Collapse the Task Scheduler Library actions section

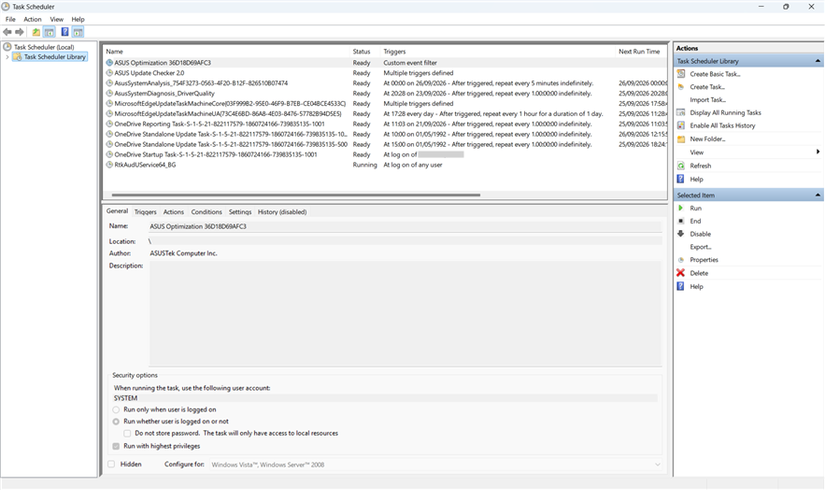click(818, 61)
